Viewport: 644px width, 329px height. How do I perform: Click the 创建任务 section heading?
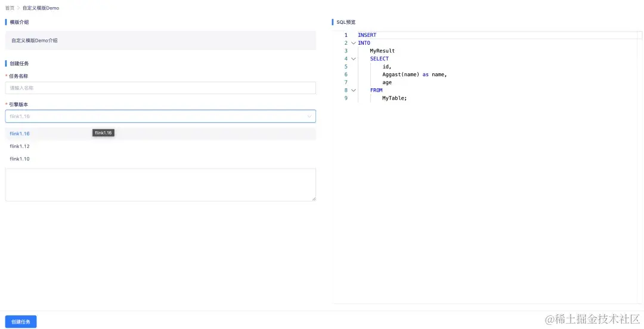tap(19, 63)
